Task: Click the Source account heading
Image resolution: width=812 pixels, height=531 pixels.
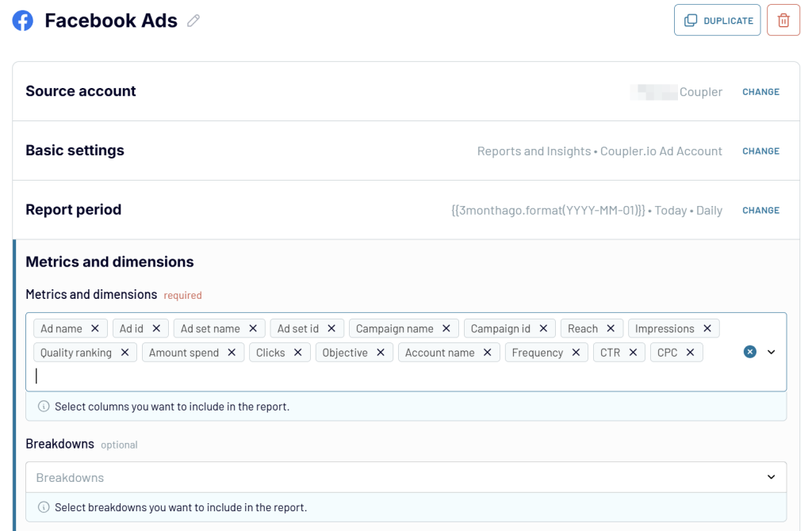Action: tap(81, 91)
